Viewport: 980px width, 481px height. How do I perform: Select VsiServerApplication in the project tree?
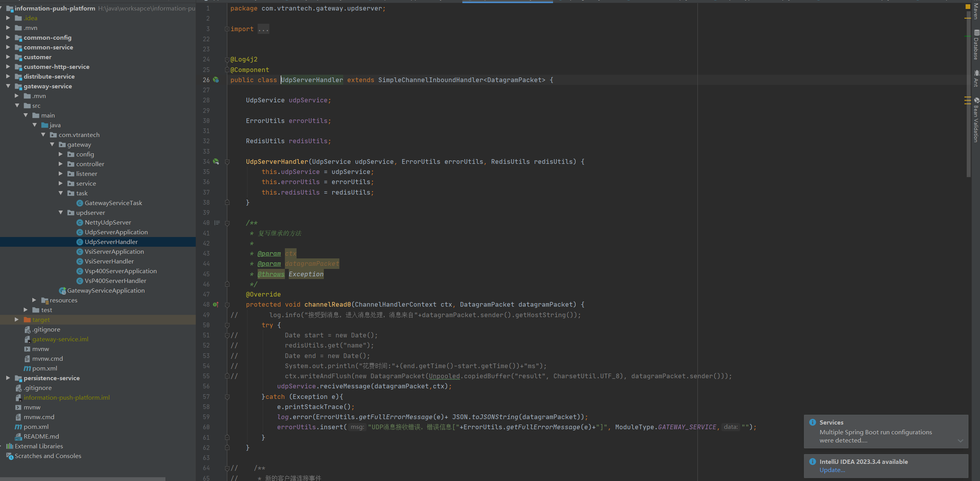click(114, 252)
